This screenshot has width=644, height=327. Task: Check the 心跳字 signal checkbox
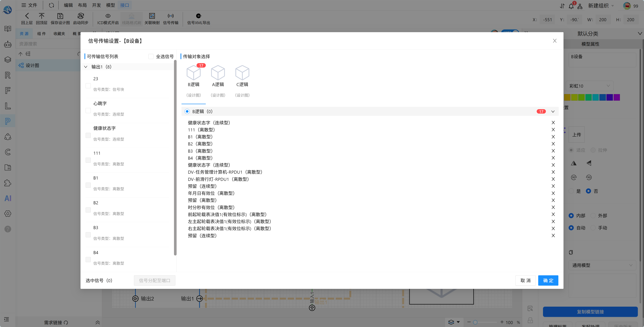coord(88,110)
